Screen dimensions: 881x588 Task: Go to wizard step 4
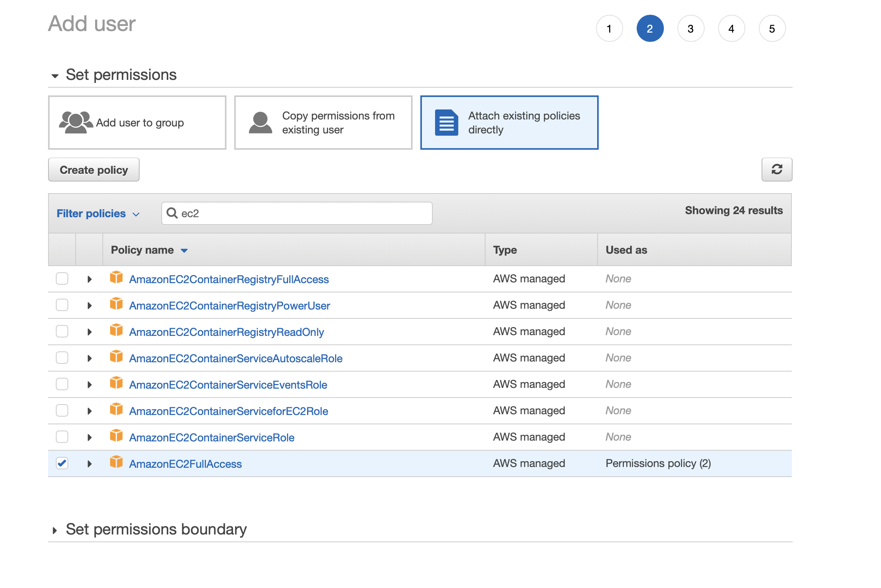coord(732,29)
